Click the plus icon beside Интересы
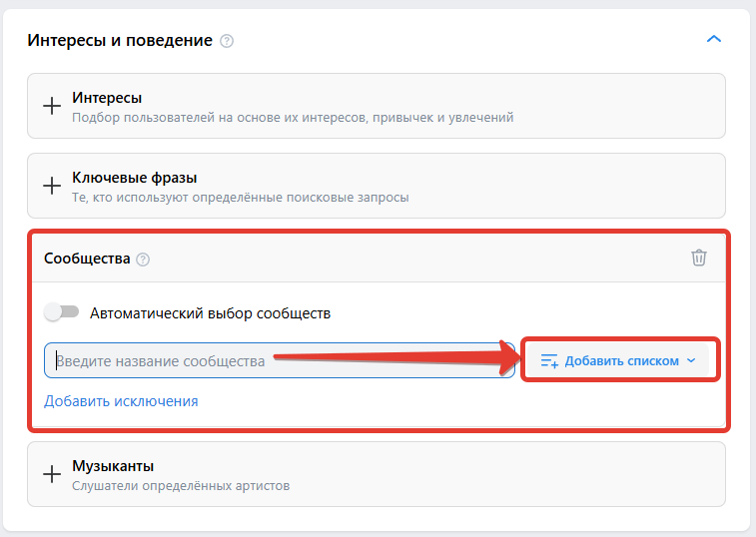The image size is (756, 537). (52, 106)
